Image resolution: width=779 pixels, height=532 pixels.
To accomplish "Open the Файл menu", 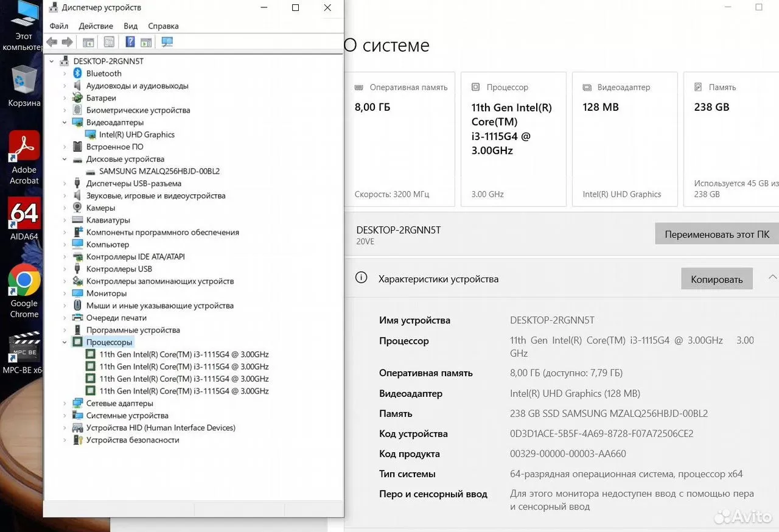I will (x=59, y=26).
